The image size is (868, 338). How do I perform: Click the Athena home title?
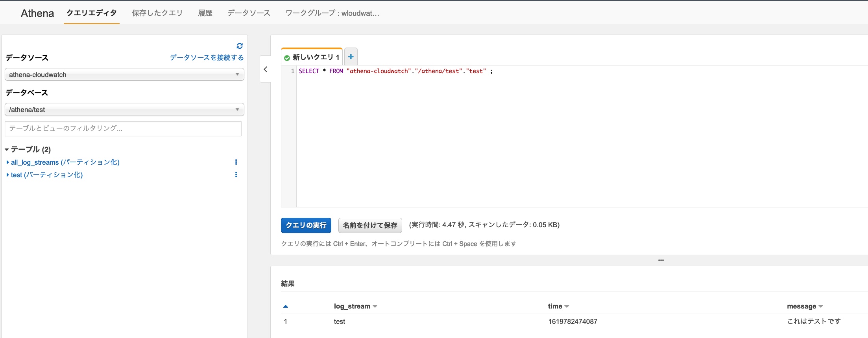(x=37, y=13)
